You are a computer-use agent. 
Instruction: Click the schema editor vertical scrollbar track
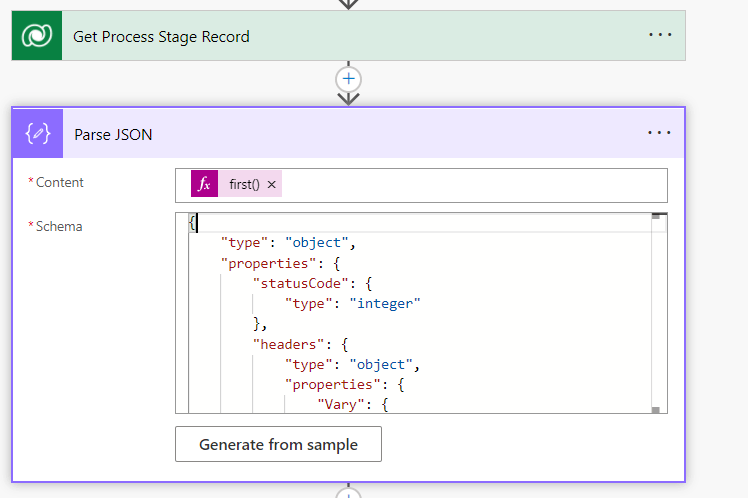657,310
